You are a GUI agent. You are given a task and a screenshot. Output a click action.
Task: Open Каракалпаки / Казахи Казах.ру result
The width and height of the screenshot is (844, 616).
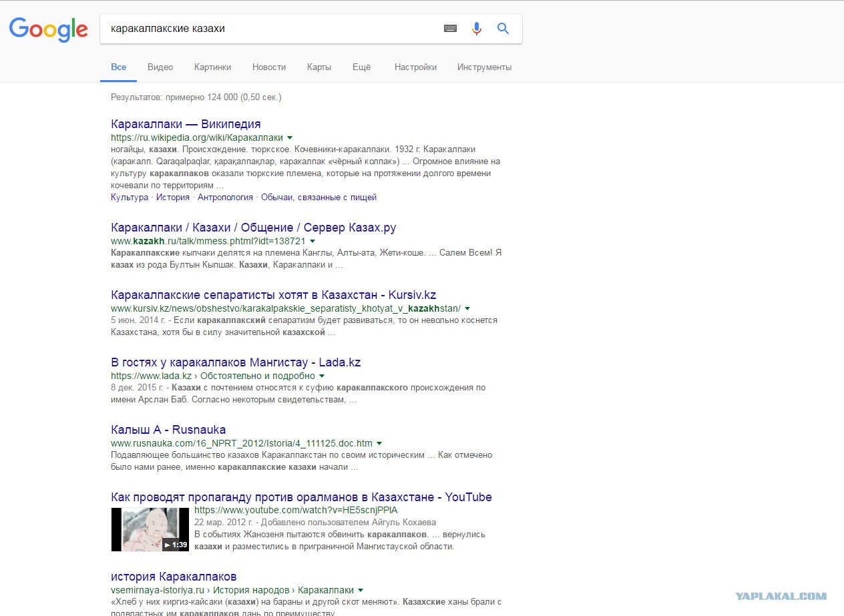tap(254, 228)
